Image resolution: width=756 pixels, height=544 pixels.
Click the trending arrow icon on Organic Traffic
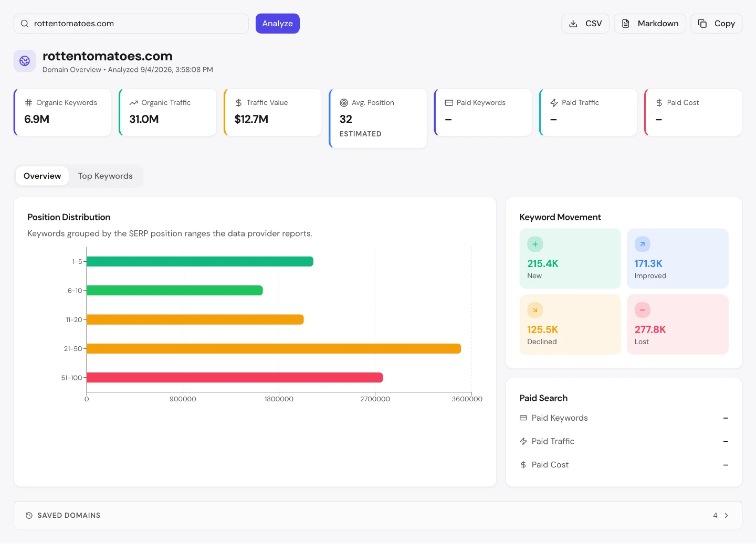pyautogui.click(x=134, y=103)
